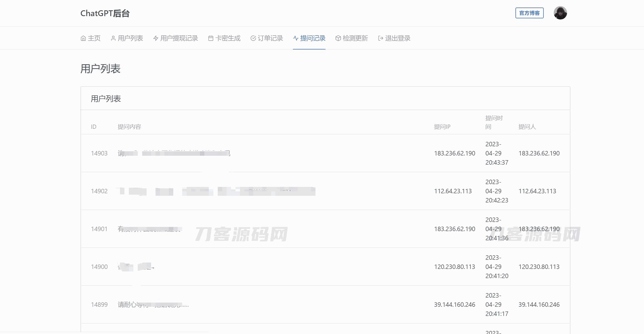Switch to the 订单记录 tab
644x334 pixels.
(270, 38)
